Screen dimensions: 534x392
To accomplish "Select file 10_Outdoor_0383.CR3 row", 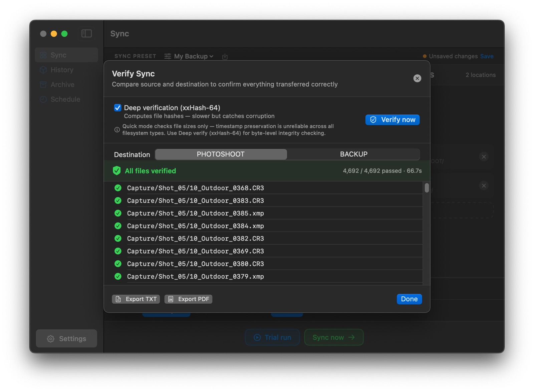I will (263, 201).
